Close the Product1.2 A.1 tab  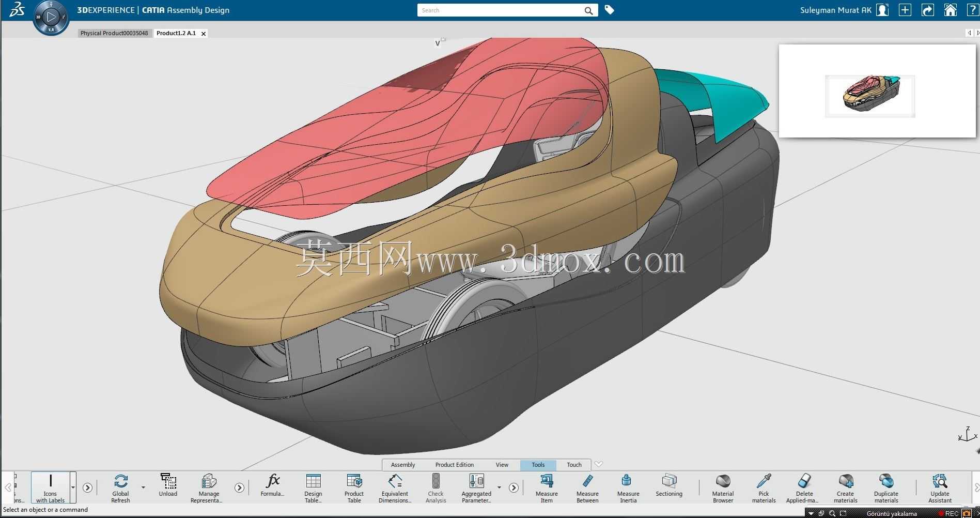tap(204, 34)
